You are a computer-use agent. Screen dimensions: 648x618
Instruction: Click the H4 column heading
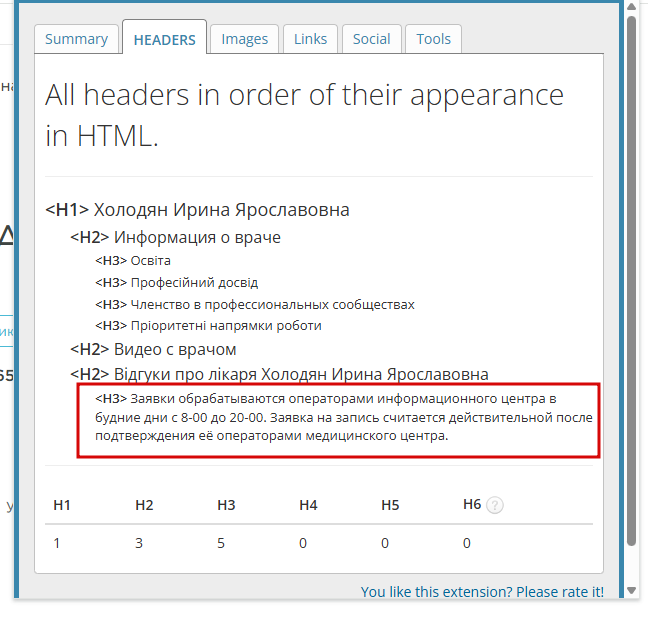coord(308,505)
